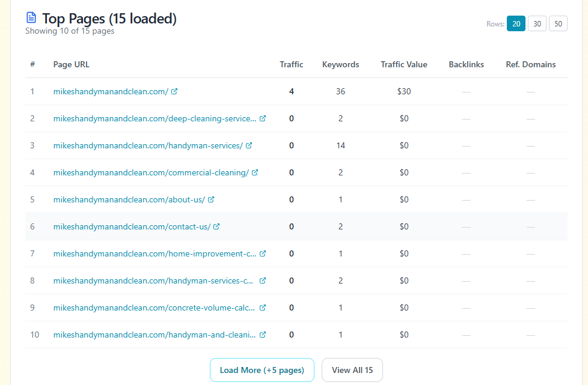Sort by Traffic column header

point(292,65)
